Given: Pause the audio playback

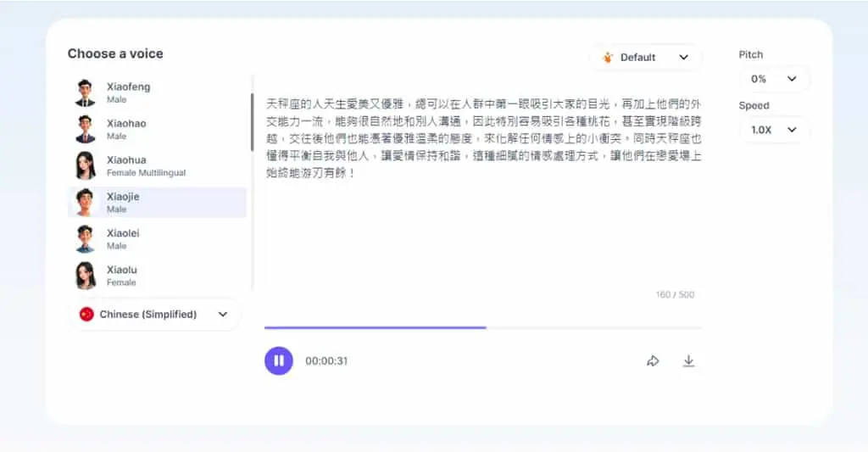Looking at the screenshot, I should 278,360.
